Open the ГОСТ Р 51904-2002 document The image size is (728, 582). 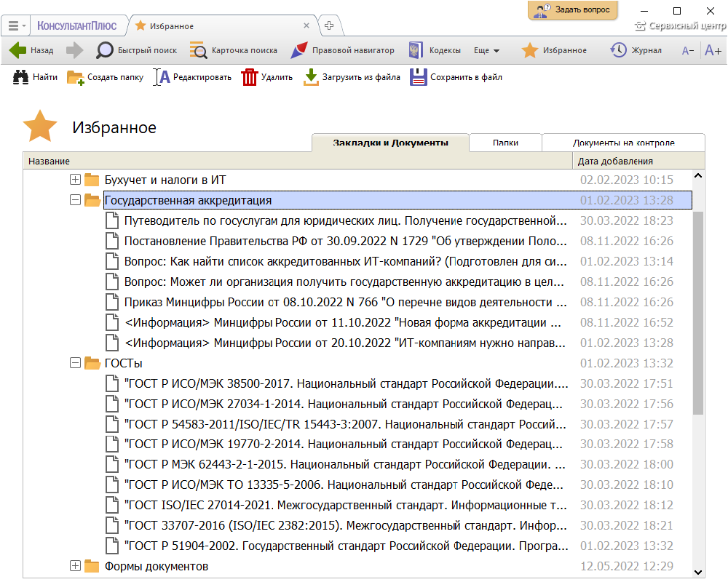pos(345,546)
